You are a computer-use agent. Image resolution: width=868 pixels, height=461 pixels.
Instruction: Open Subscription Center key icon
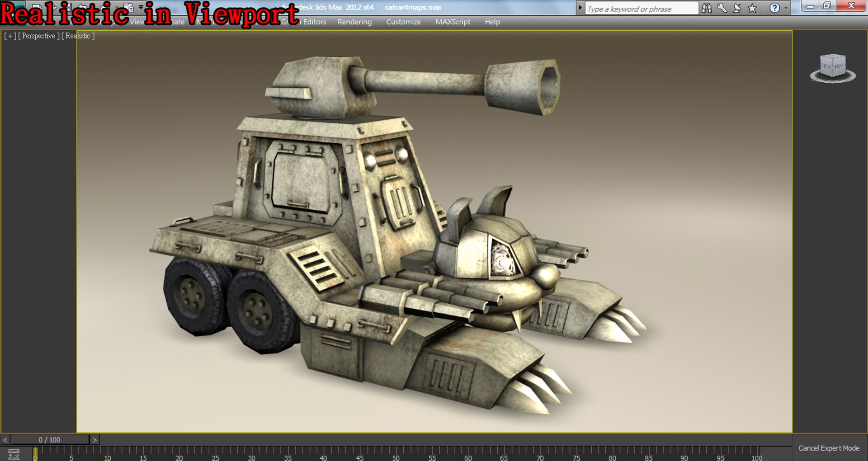722,8
